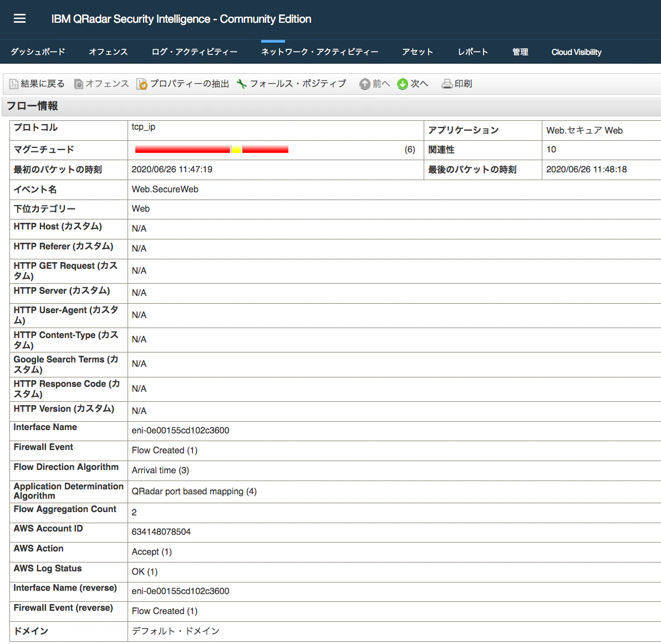Click the Web.SecureWeb event name value

[x=165, y=189]
